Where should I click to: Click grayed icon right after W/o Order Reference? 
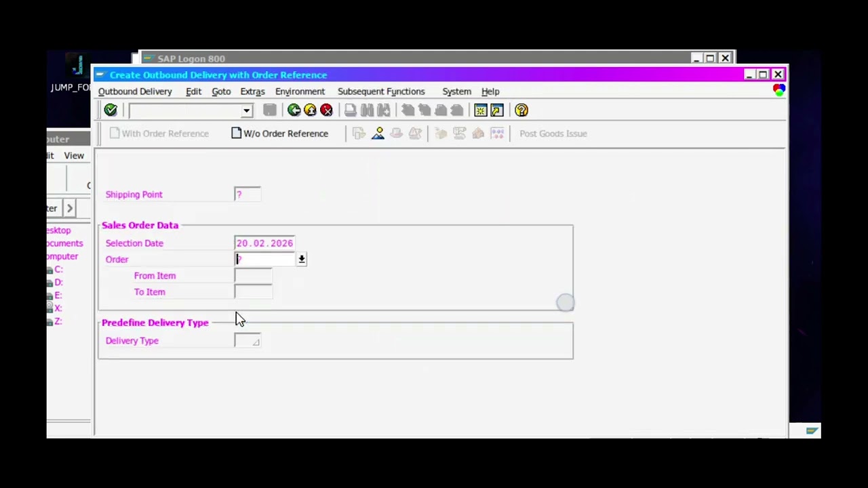(359, 134)
